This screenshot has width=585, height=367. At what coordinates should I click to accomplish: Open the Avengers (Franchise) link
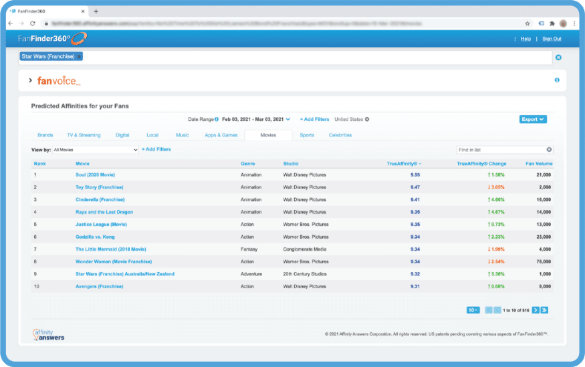tap(99, 286)
